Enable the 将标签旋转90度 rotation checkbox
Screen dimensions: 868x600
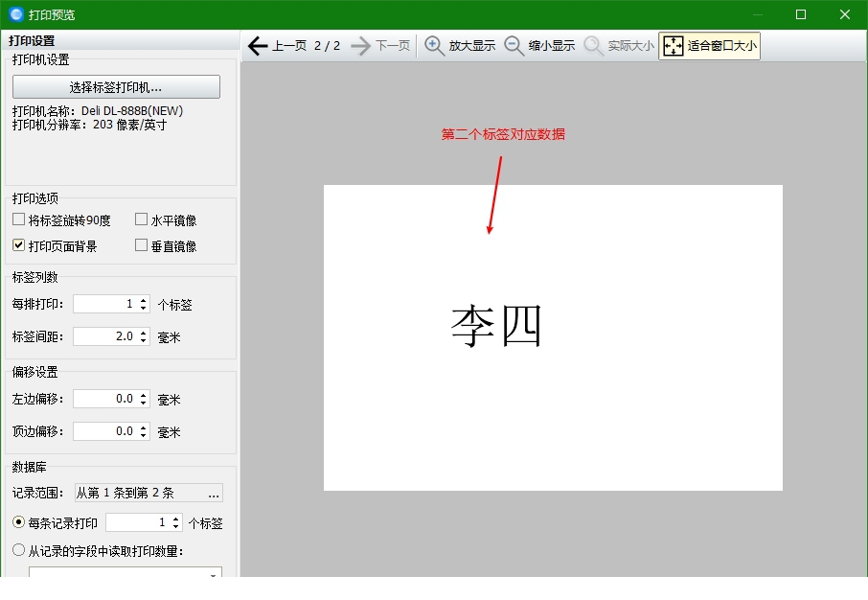pos(16,219)
